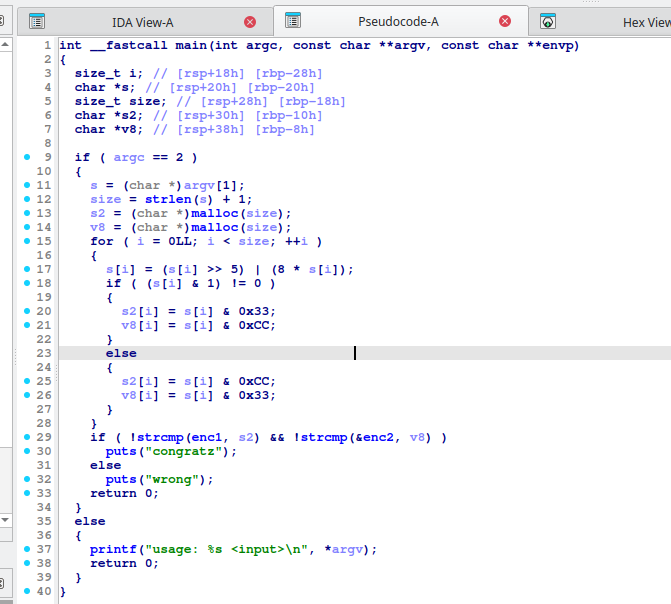Close the Pseudocode-A tab
The height and width of the screenshot is (604, 671).
(x=506, y=21)
